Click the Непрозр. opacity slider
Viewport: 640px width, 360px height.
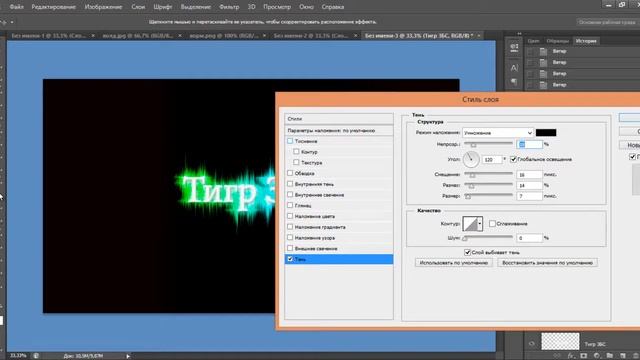tap(489, 144)
